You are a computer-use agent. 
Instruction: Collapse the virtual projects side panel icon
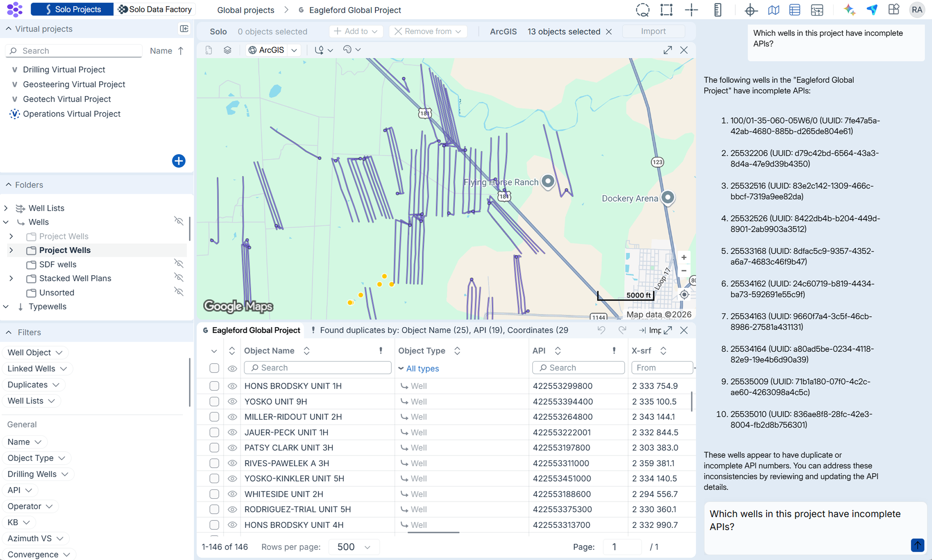184,29
